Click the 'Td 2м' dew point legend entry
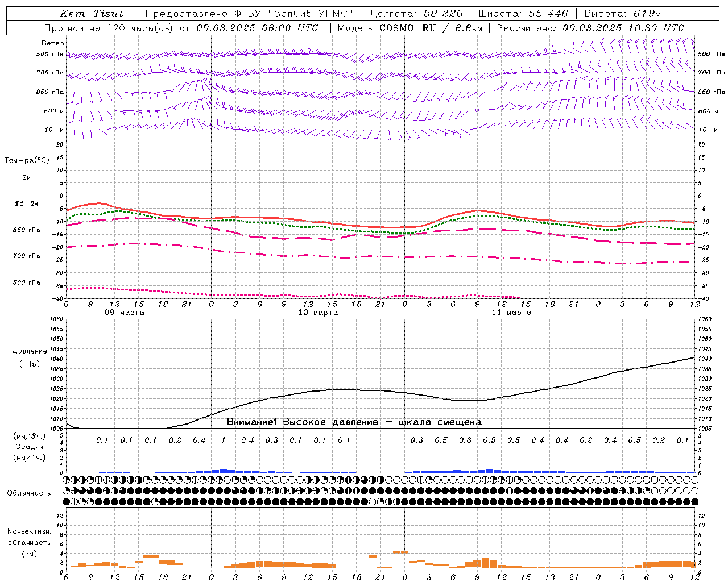Screen dimensions: 728x582 27,203
